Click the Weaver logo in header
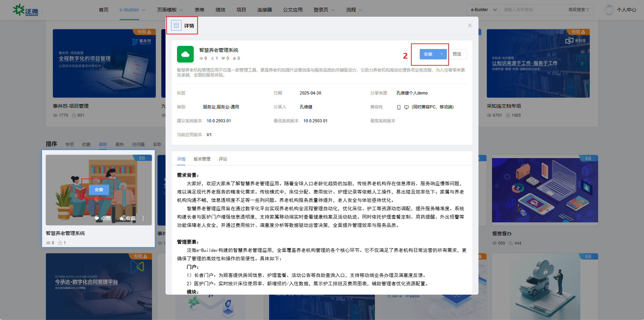 pyautogui.click(x=25, y=10)
